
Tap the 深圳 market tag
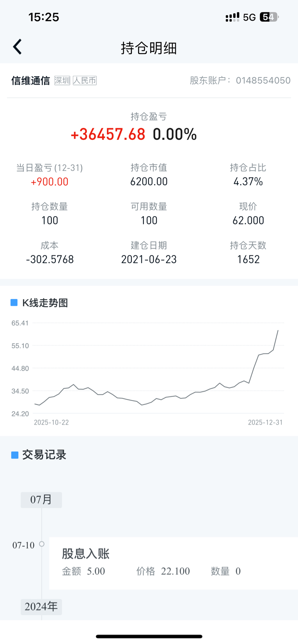click(62, 81)
